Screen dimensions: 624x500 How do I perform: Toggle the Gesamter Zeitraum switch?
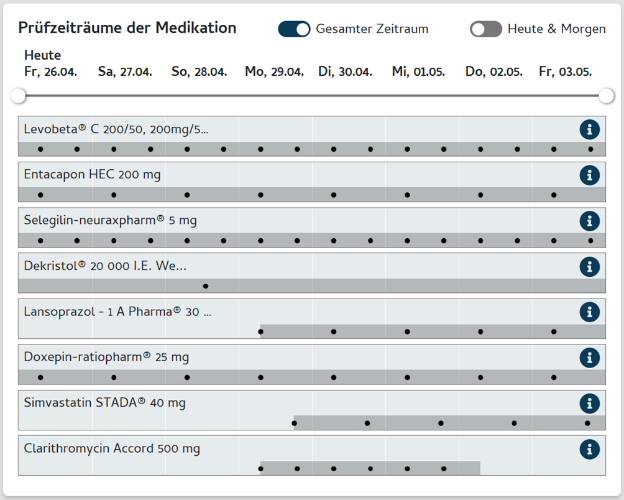pos(294,29)
